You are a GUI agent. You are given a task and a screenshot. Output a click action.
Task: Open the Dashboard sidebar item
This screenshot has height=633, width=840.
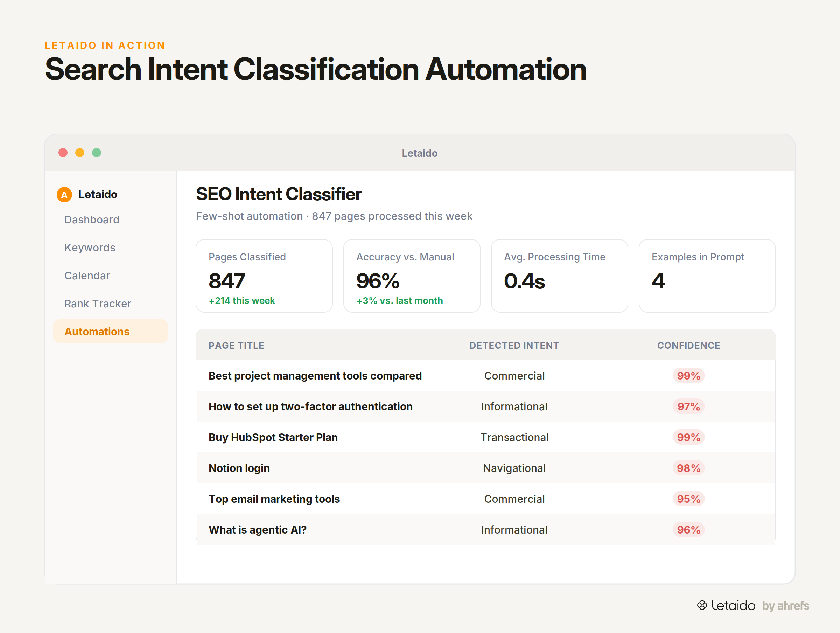point(92,220)
